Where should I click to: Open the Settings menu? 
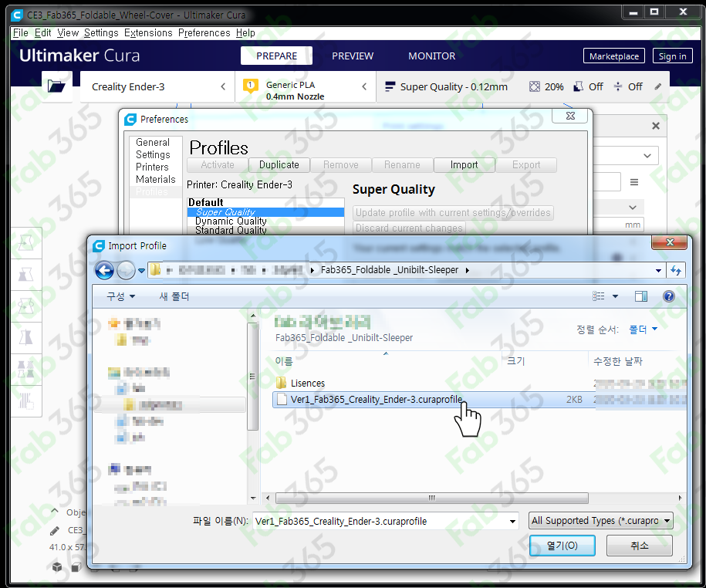[x=101, y=33]
